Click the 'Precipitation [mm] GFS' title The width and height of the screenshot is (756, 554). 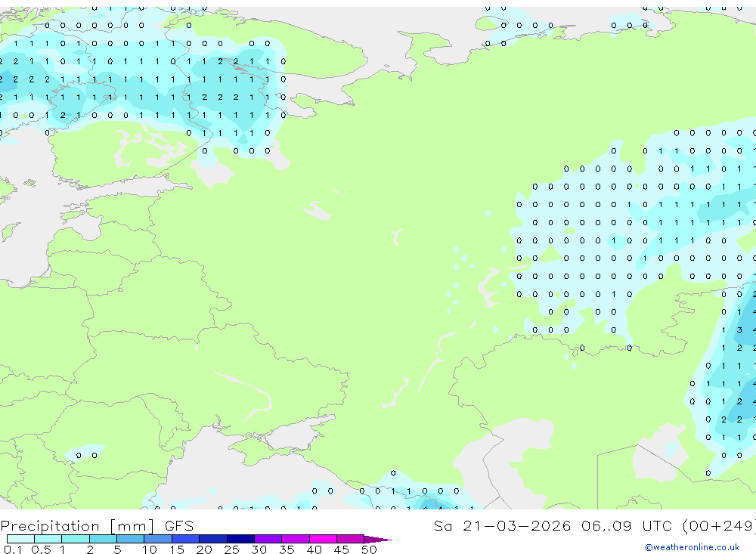point(97,525)
